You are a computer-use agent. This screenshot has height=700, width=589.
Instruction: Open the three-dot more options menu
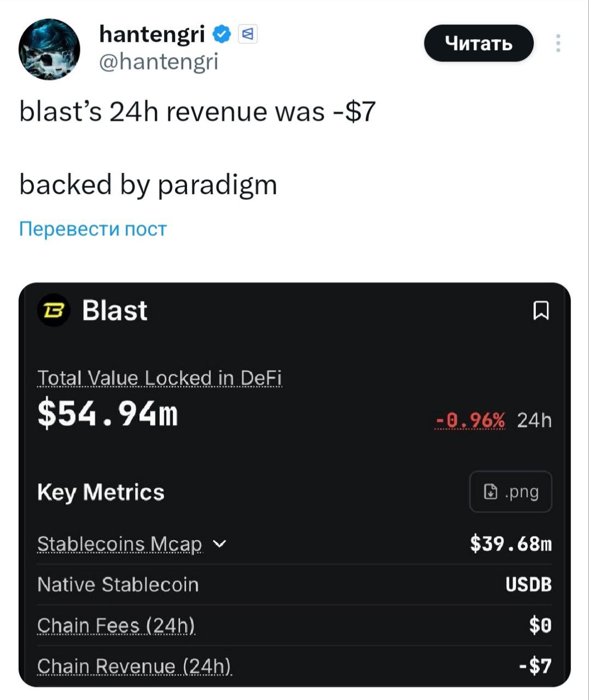tap(558, 43)
